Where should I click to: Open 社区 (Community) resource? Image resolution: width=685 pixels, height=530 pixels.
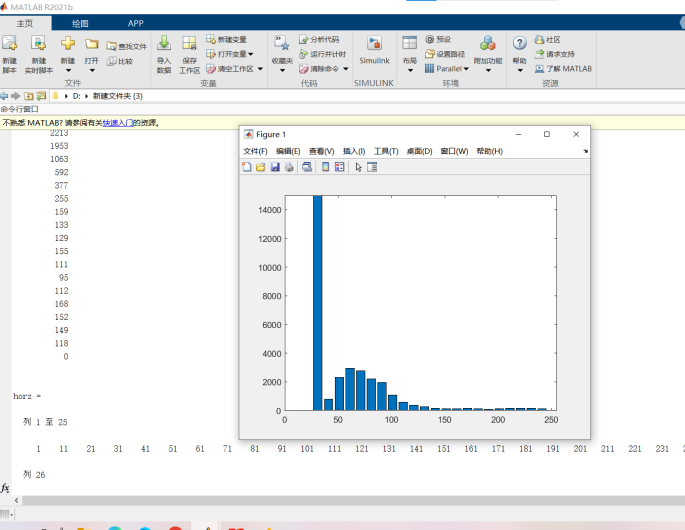tap(547, 39)
